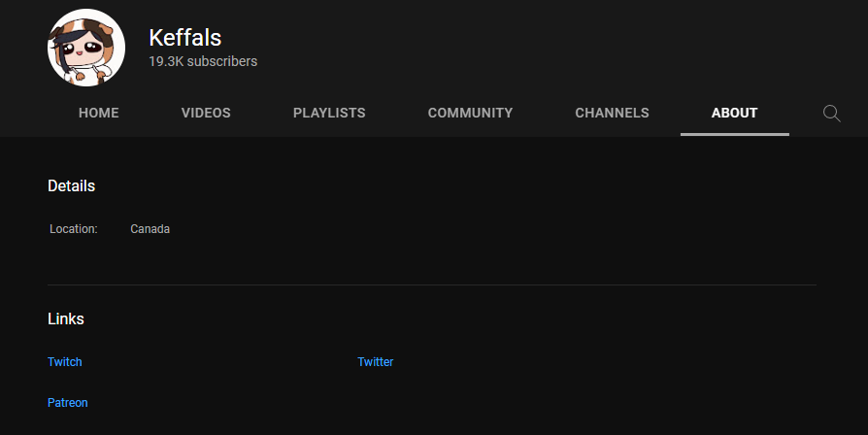Click the Links section heading
This screenshot has width=868, height=435.
[66, 318]
